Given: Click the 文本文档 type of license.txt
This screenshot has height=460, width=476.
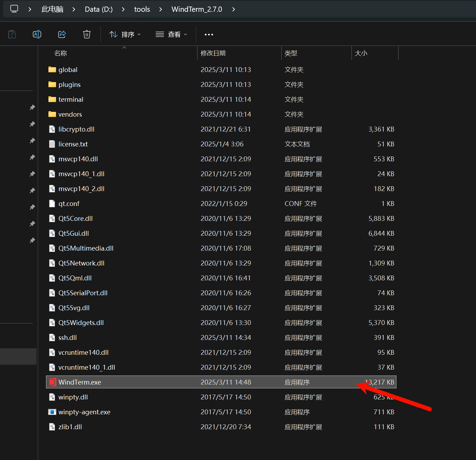Looking at the screenshot, I should (x=297, y=144).
